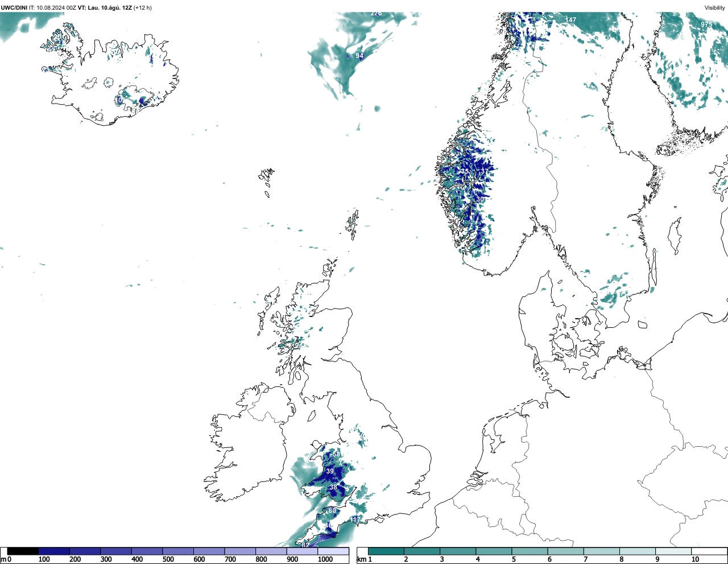Viewport: 728px width, 564px height.
Task: Click the 2–3 km legend swatch
Action: 422,551
